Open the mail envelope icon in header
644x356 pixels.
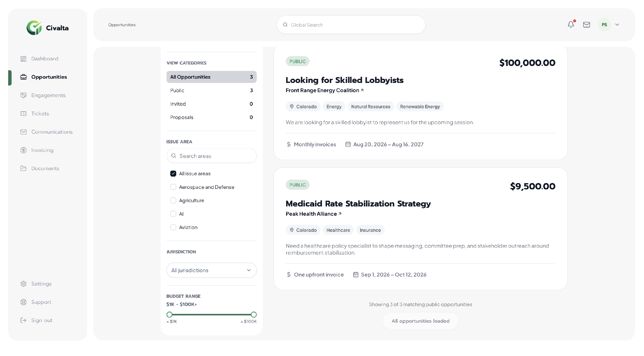(586, 24)
